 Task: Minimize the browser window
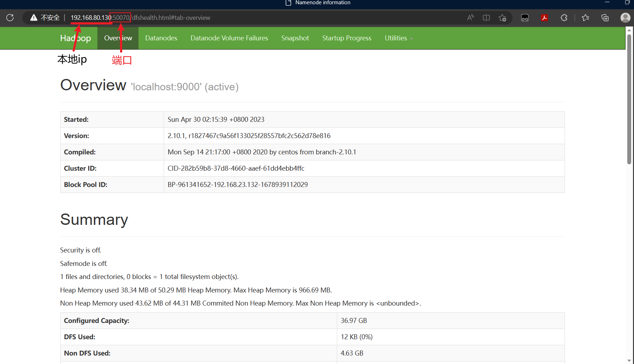pyautogui.click(x=607, y=2)
